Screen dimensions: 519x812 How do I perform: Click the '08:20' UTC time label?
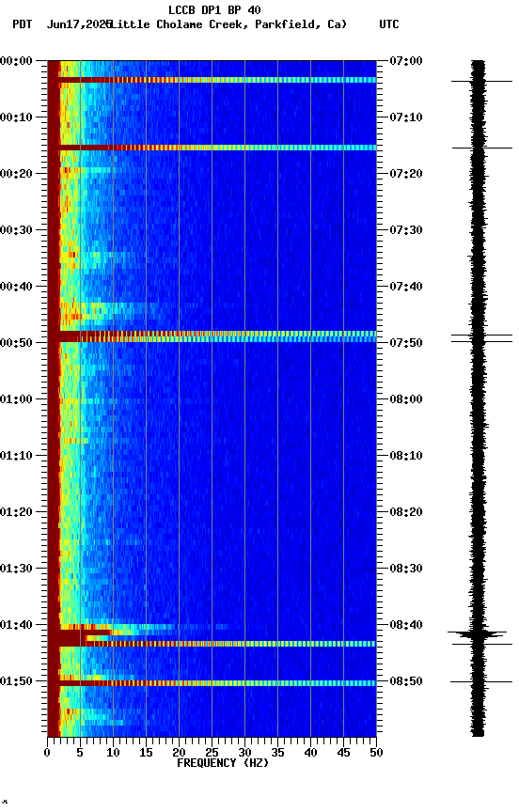[x=406, y=512]
